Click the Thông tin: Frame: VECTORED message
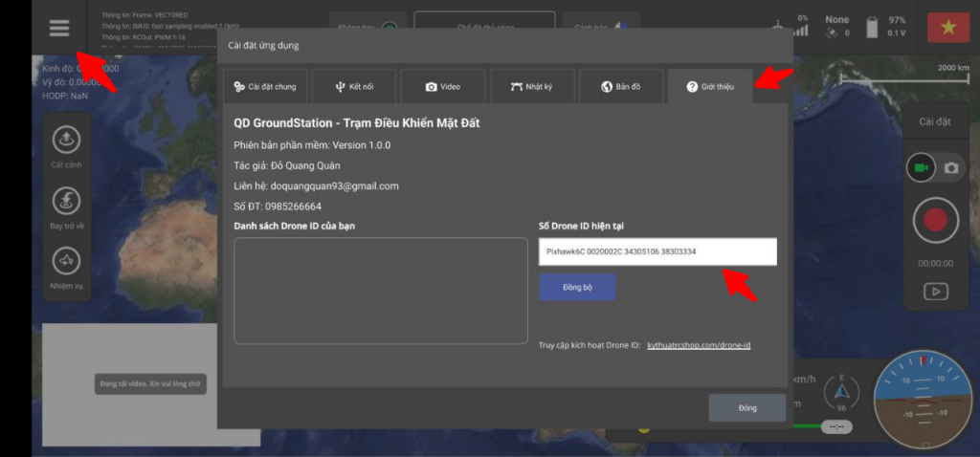Viewport: 980px width, 457px height. tap(145, 15)
